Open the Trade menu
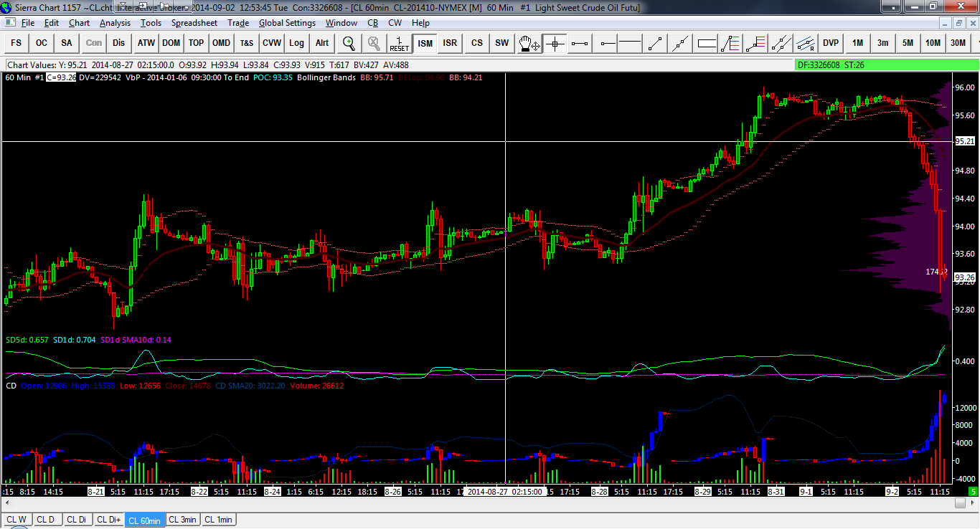The height and width of the screenshot is (529, 980). click(x=238, y=23)
